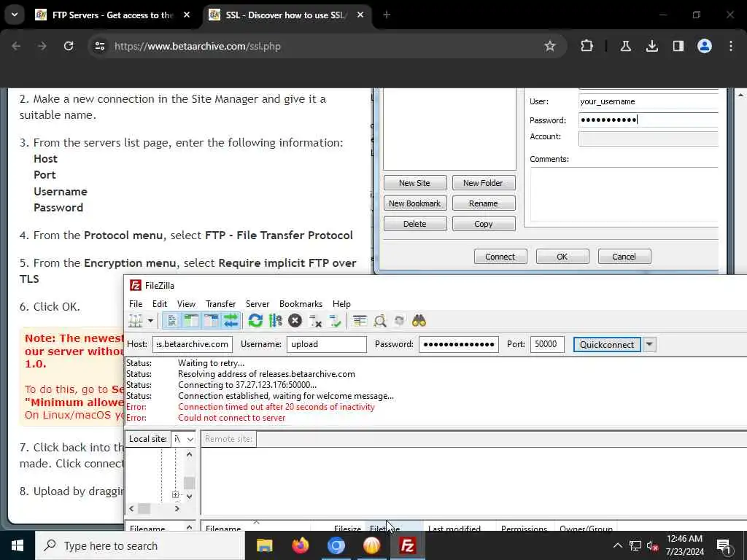747x560 pixels.
Task: Toggle synchronized browsing icon
Action: [x=399, y=321]
